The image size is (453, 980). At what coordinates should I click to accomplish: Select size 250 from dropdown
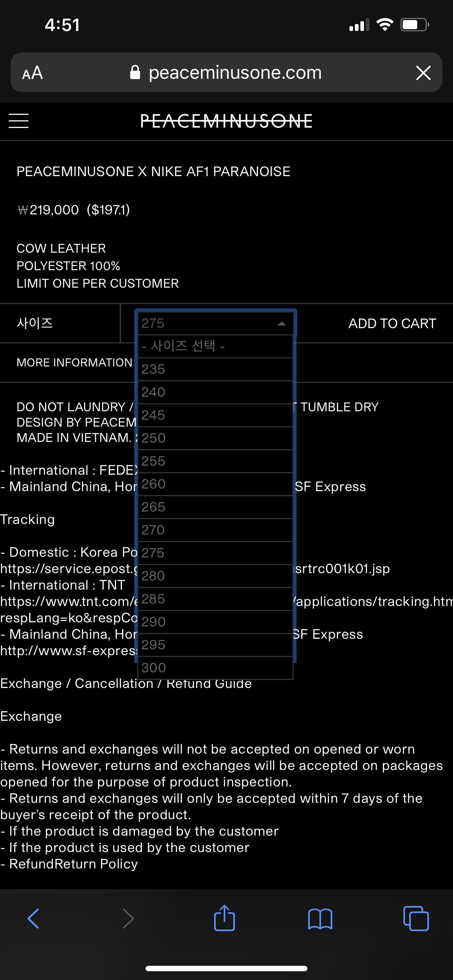216,438
